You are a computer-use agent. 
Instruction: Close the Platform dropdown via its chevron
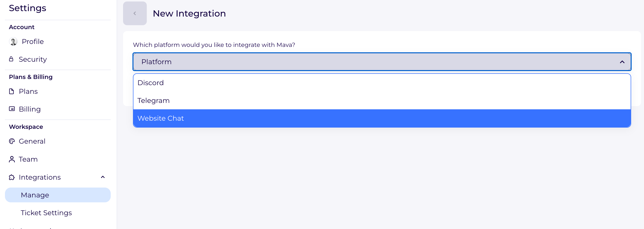point(622,62)
